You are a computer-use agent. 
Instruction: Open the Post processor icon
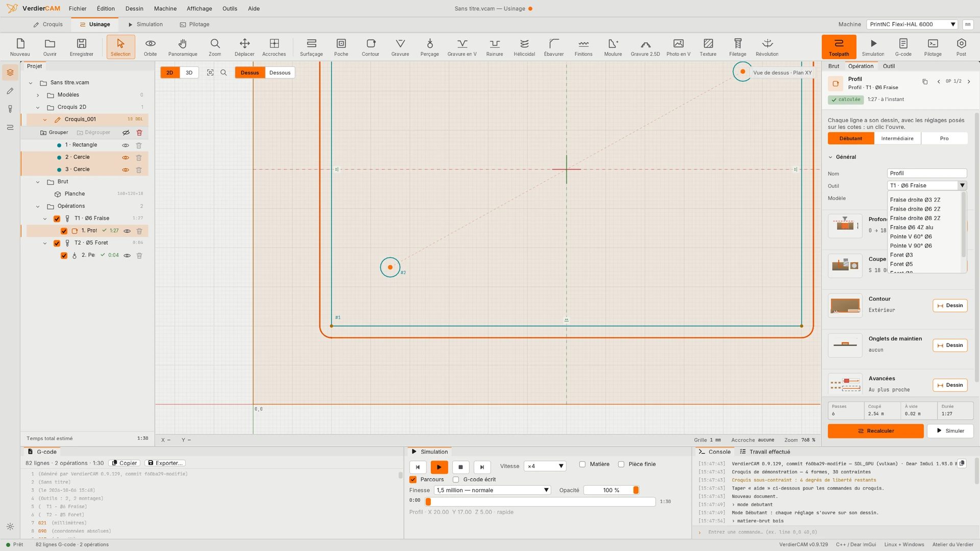click(x=961, y=47)
